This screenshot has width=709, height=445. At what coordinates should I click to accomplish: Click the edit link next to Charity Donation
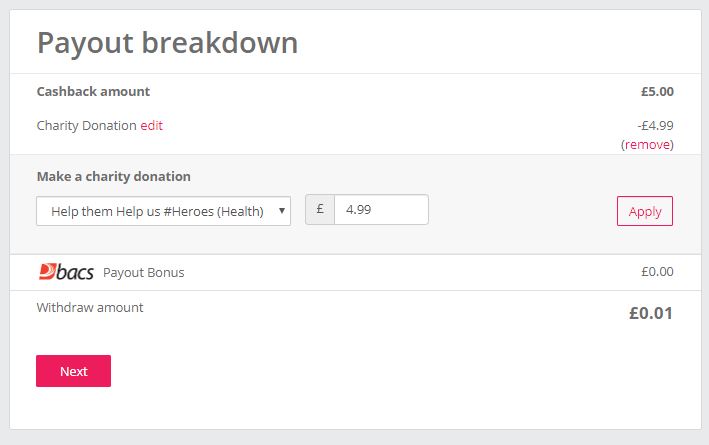coord(151,125)
